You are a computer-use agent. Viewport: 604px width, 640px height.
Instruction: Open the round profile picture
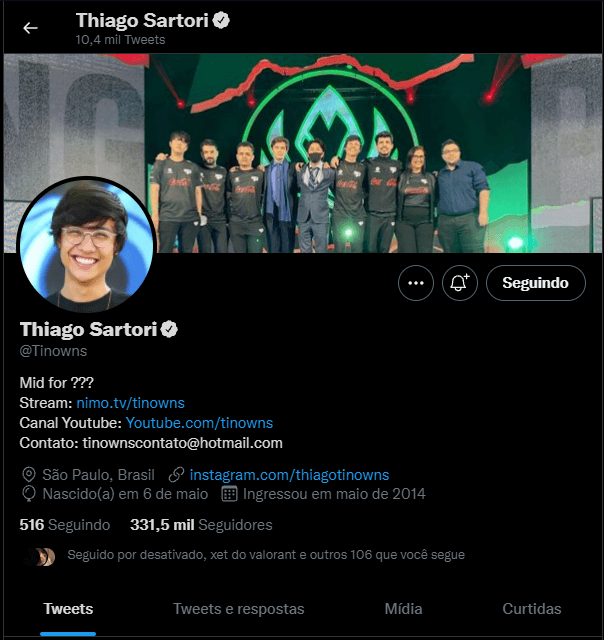[x=87, y=245]
